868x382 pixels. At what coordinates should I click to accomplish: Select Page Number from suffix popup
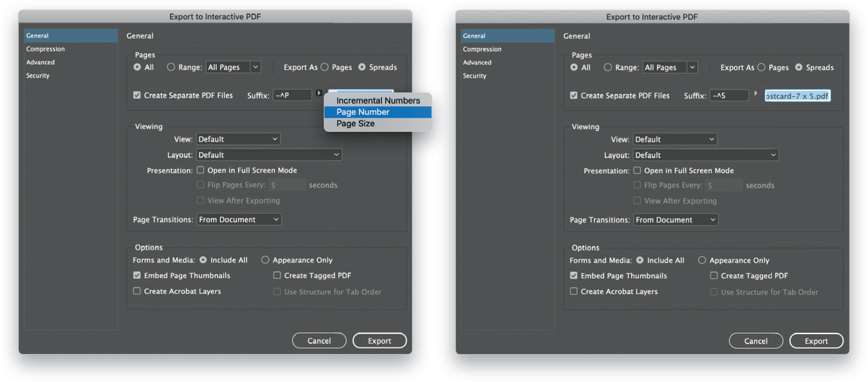click(377, 112)
